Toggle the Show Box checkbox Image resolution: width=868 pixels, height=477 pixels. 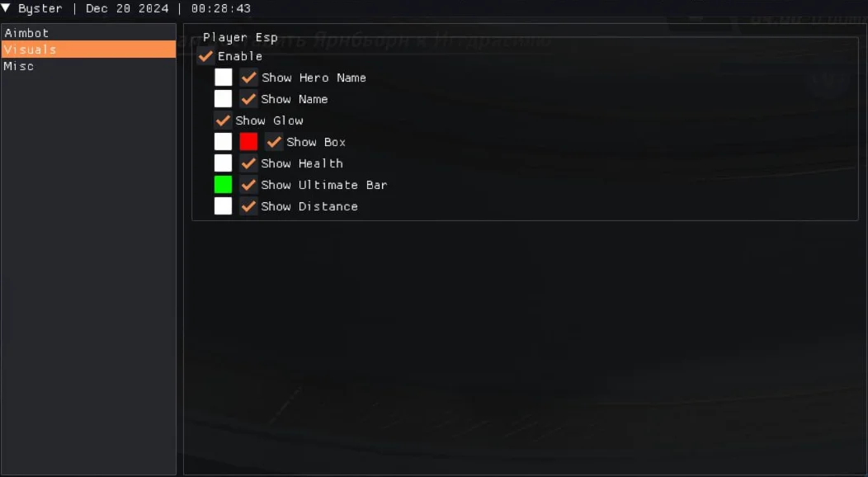(274, 142)
